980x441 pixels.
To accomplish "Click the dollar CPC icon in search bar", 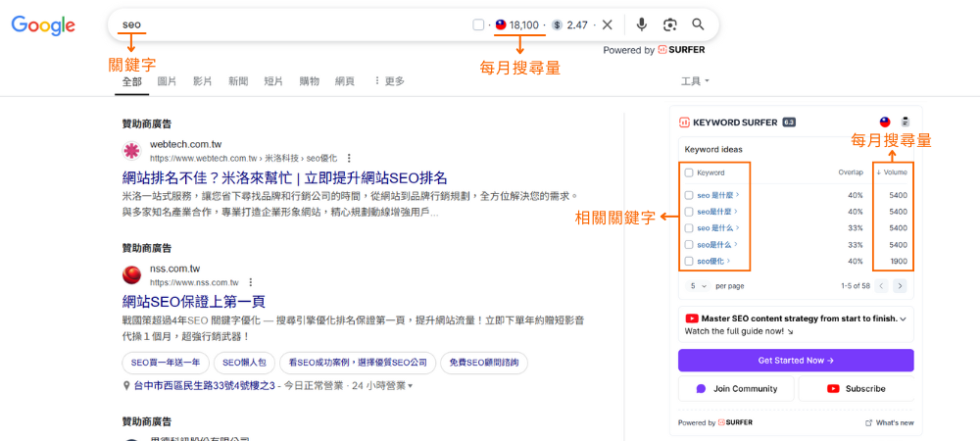I will (x=557, y=24).
